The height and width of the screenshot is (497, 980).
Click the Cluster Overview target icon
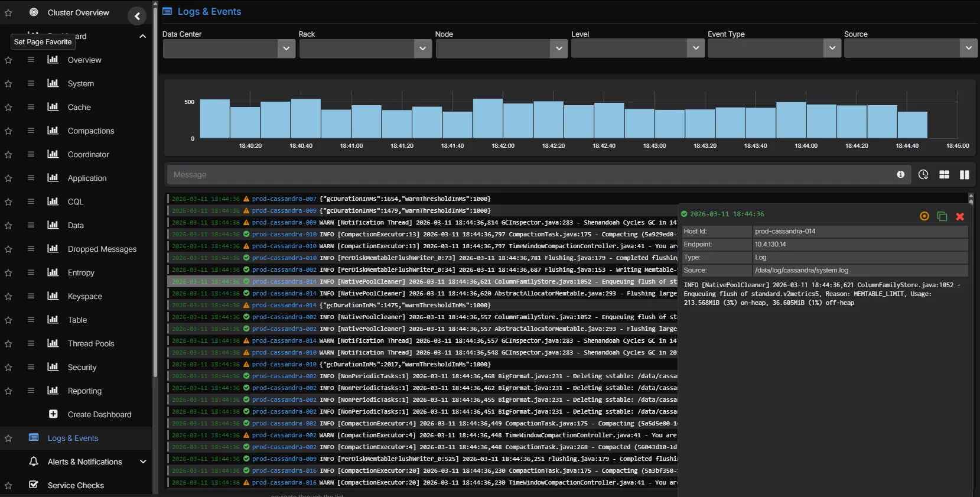(34, 12)
